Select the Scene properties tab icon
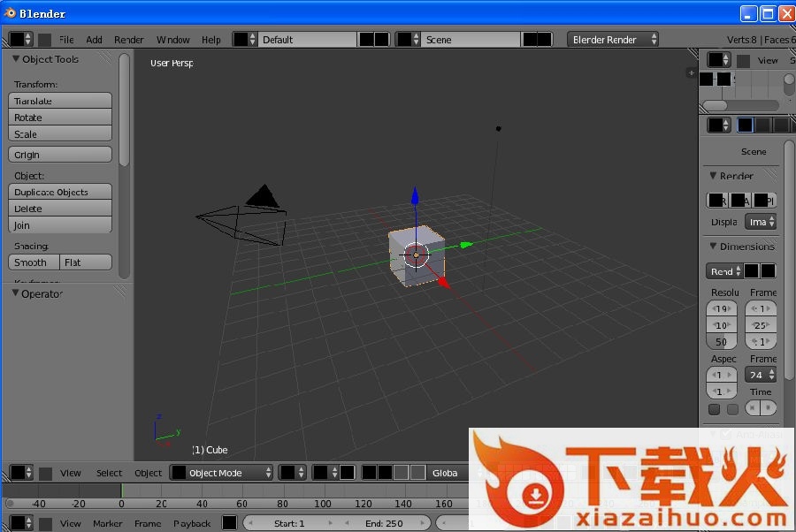Viewport: 796px width, 532px height. point(762,125)
